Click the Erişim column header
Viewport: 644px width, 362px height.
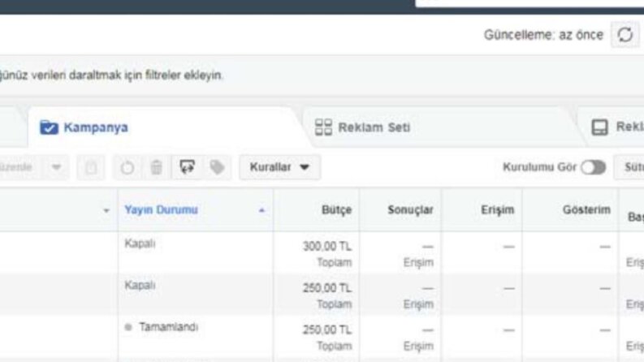(x=482, y=210)
